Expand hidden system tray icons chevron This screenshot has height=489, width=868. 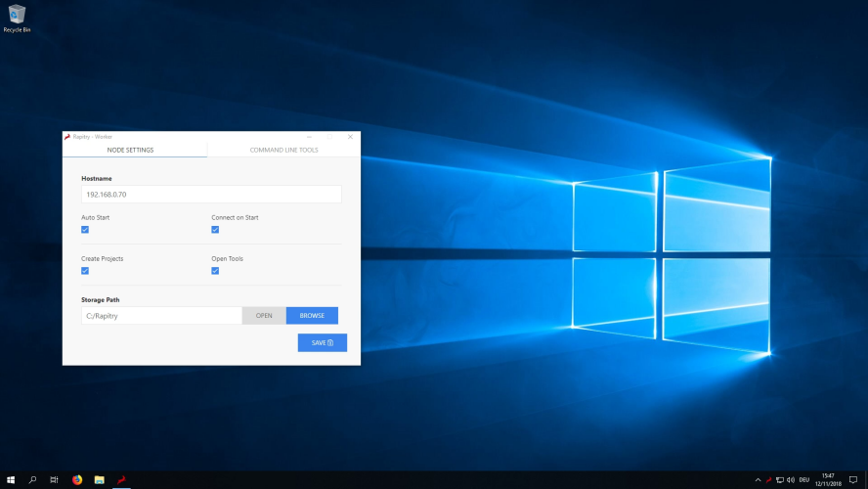click(758, 480)
